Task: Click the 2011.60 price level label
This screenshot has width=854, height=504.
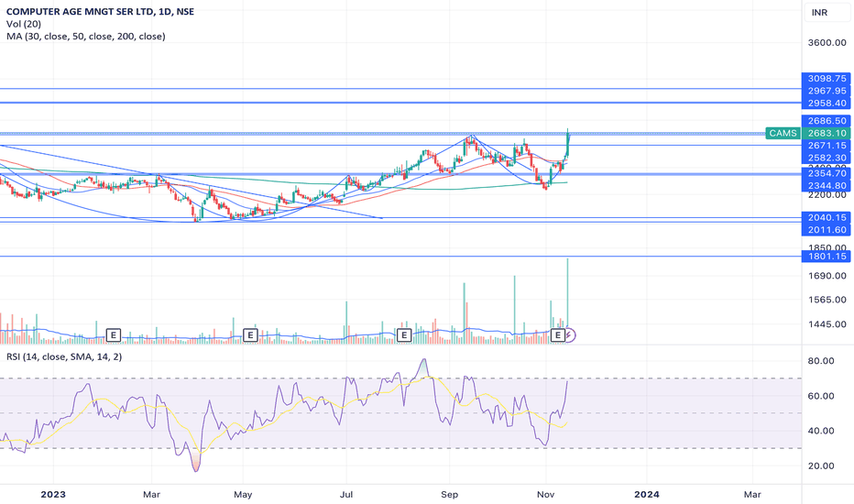Action: [827, 230]
